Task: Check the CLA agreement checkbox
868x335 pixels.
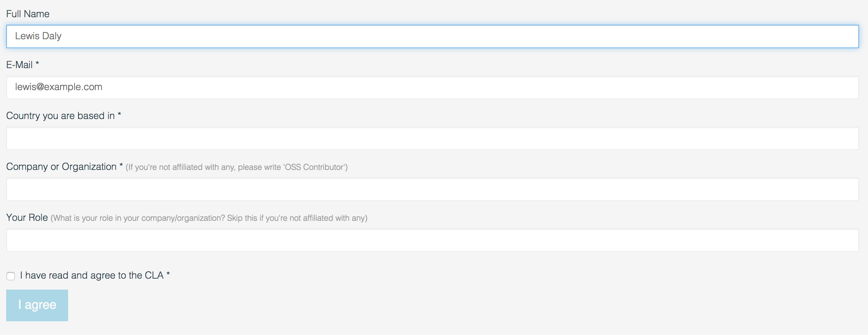Action: (11, 276)
